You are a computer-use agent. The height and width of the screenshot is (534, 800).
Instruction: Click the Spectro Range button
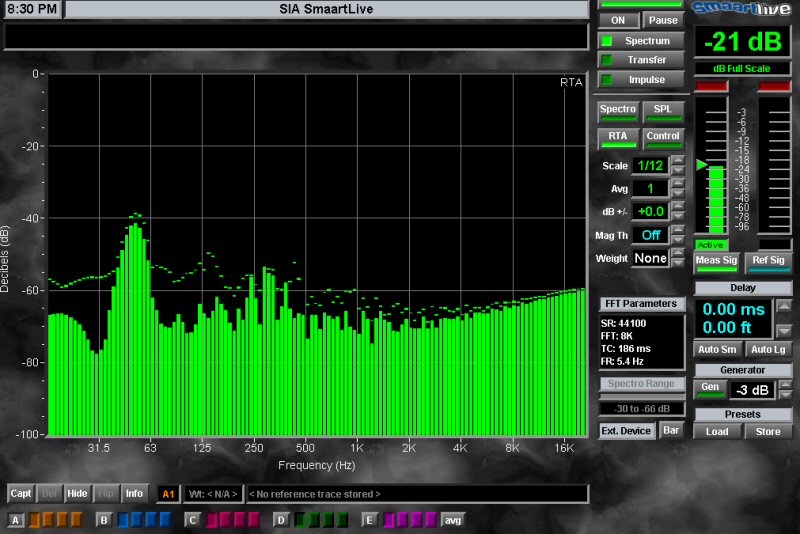[x=641, y=384]
